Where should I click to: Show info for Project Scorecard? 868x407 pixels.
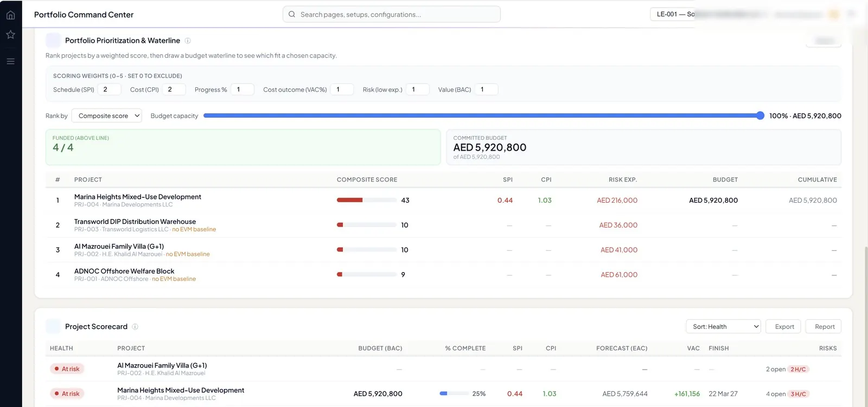(x=135, y=327)
